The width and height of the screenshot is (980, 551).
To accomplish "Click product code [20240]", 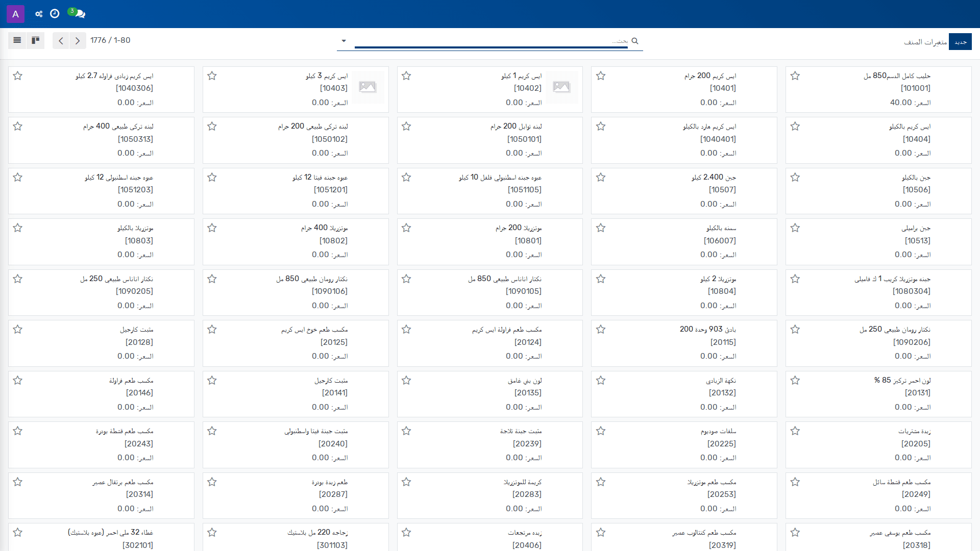I will [x=333, y=444].
